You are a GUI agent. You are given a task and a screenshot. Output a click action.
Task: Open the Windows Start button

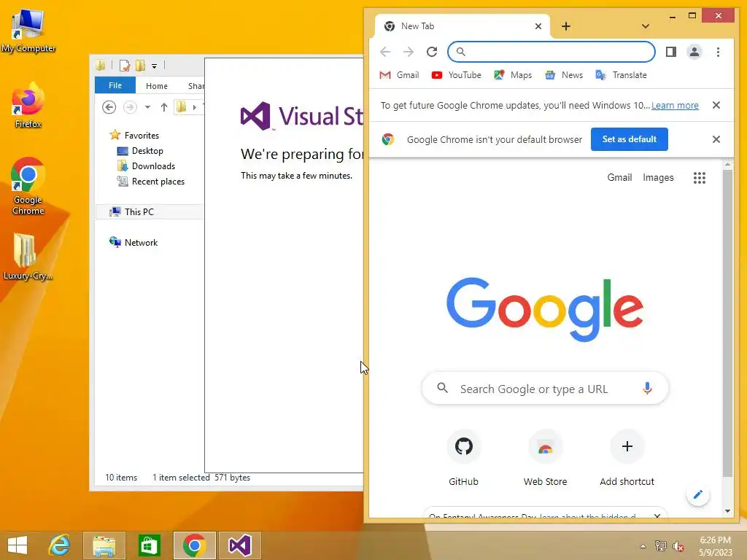click(18, 545)
